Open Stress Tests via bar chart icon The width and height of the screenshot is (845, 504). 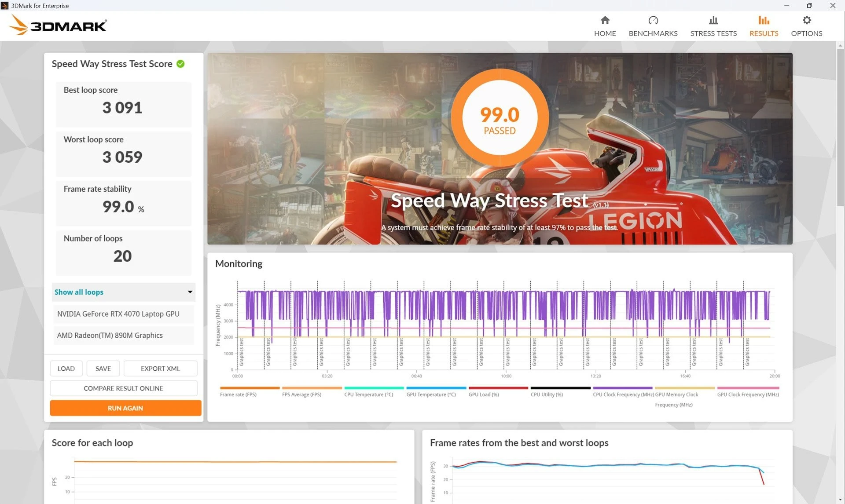713,20
